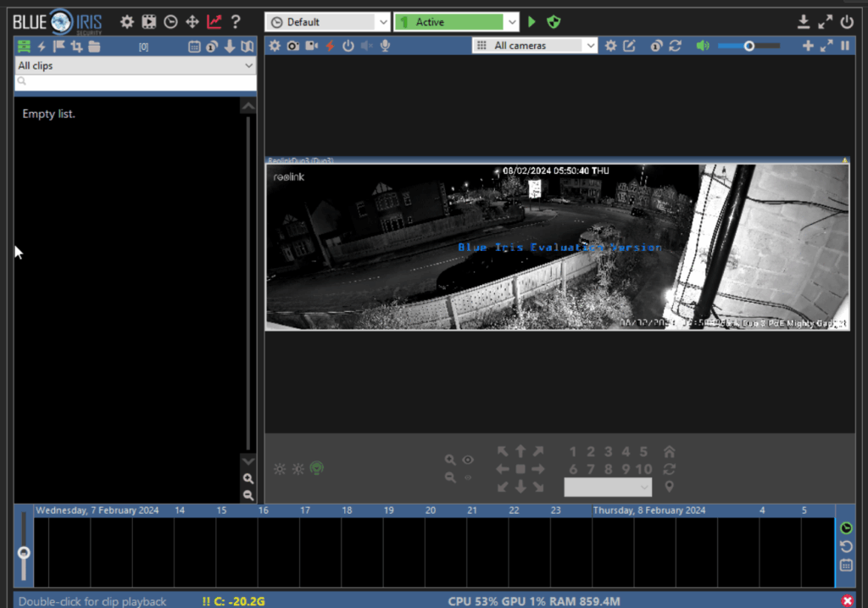Pause live video with the pause button
Viewport: 868px width, 608px height.
coord(845,46)
